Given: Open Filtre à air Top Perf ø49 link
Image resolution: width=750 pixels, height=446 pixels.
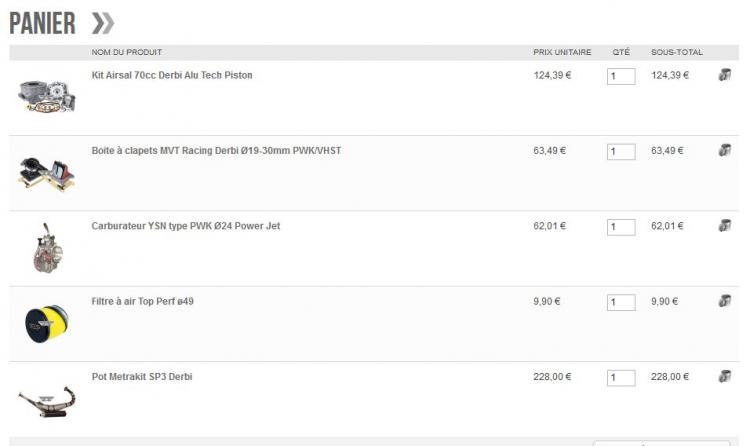Looking at the screenshot, I should [x=143, y=301].
